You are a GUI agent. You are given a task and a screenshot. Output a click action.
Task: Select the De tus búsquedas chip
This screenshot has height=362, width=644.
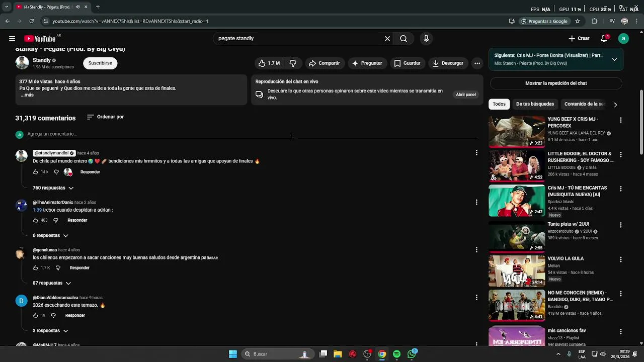[x=535, y=104]
